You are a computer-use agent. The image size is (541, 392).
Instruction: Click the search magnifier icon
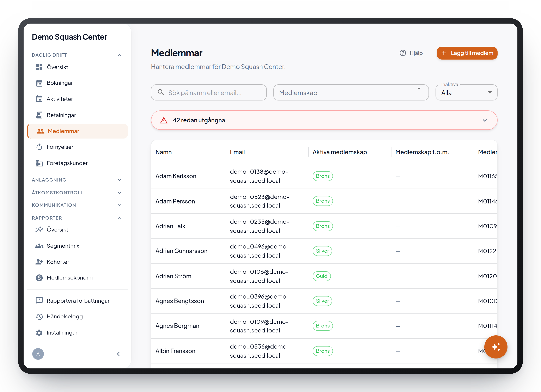pos(161,92)
